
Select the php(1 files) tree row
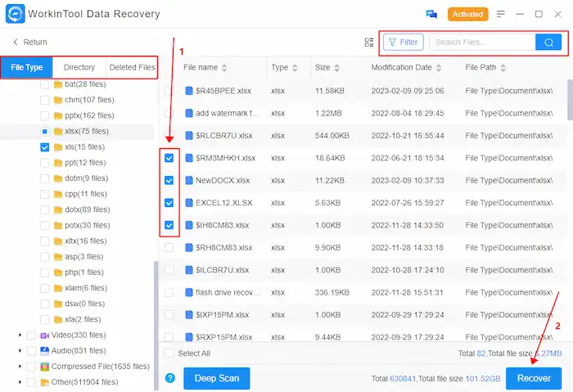point(79,273)
